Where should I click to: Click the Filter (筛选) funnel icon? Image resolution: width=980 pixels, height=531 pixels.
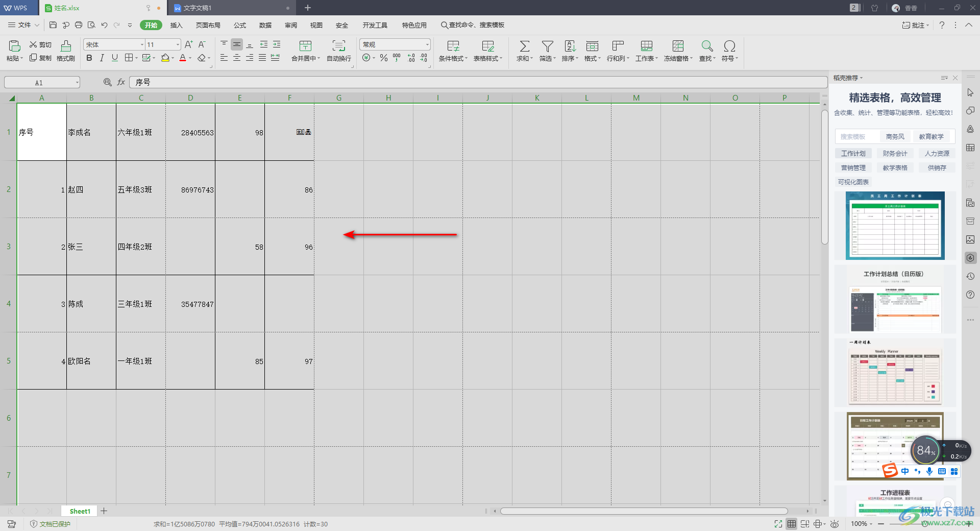pos(547,46)
